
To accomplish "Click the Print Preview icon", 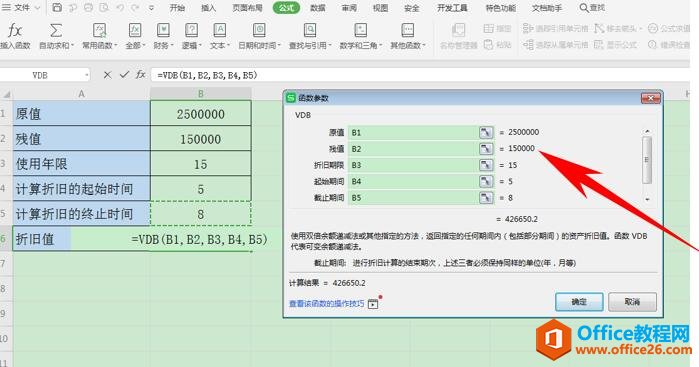I will pos(104,8).
